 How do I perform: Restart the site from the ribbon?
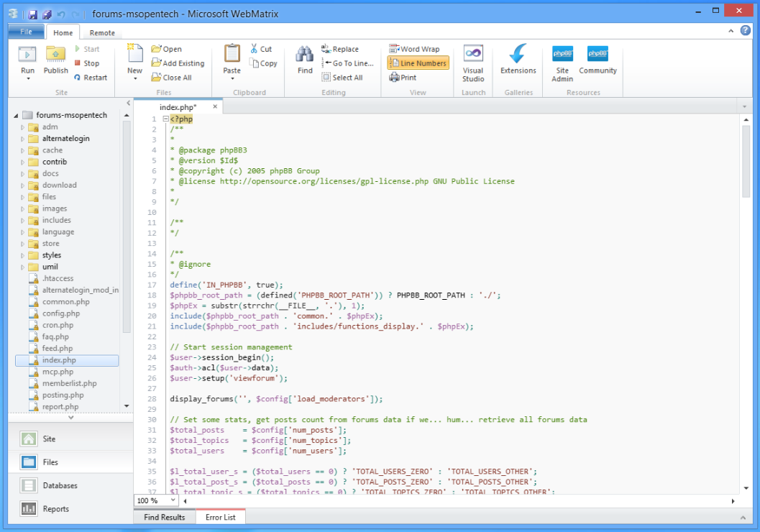[91, 78]
